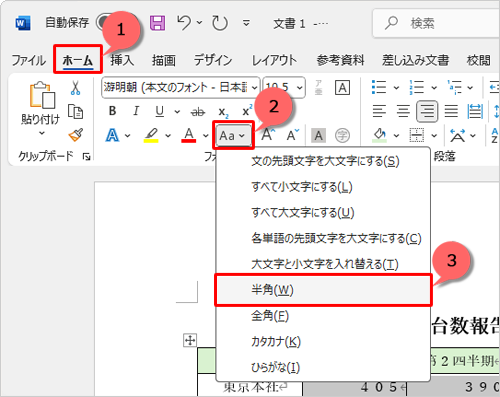The image size is (500, 397).
Task: Toggle bold formatting
Action: click(113, 111)
